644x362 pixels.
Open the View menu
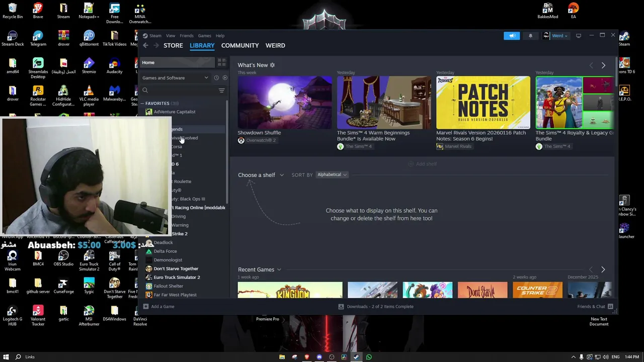tap(171, 36)
